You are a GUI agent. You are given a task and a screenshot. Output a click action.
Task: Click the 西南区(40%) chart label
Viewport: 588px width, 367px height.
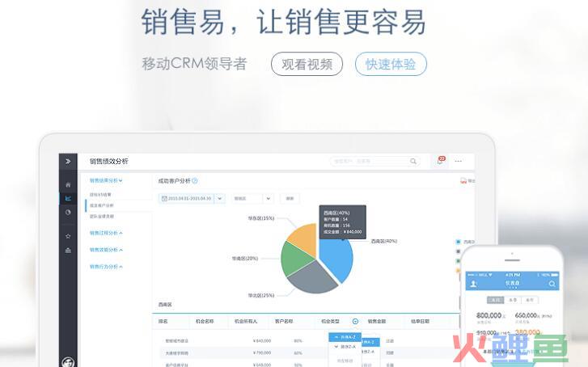[x=384, y=241]
